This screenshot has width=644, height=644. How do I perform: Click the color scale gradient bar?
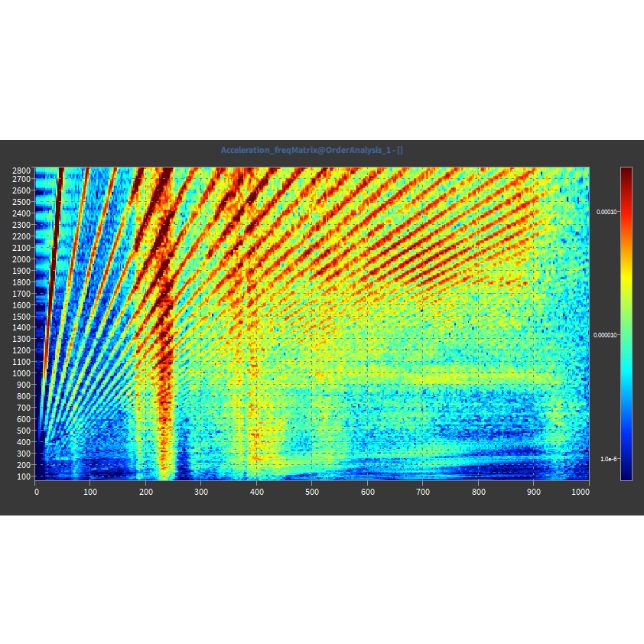tap(626, 323)
